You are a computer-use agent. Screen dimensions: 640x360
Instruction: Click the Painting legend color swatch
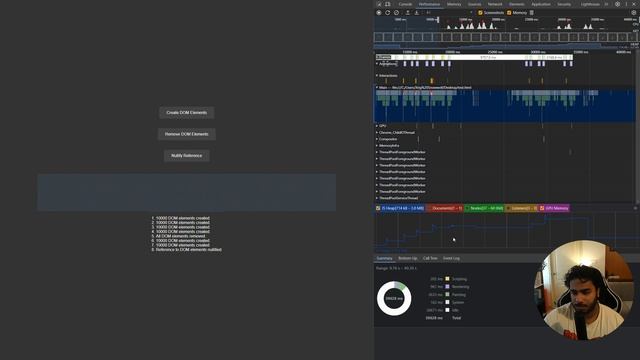(447, 294)
